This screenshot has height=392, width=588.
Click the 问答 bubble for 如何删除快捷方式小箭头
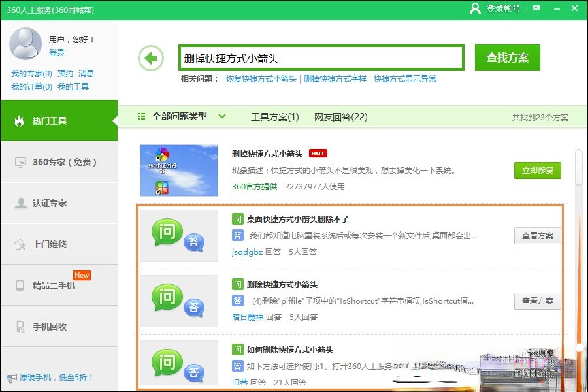pos(178,363)
